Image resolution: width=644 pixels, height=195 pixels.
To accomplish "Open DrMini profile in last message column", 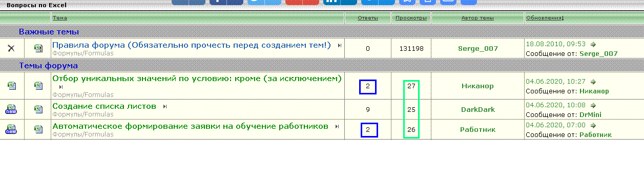I will (591, 114).
